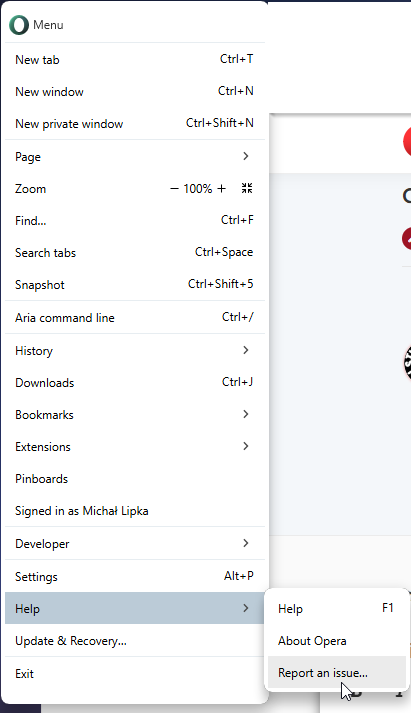Expand the Page submenu arrow
This screenshot has height=713, width=411.
click(x=246, y=156)
